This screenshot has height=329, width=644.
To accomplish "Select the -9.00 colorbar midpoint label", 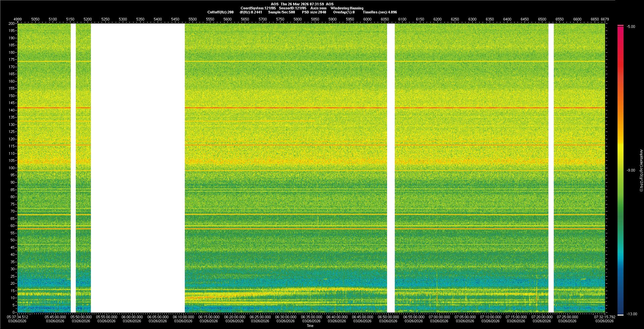I will tap(631, 170).
